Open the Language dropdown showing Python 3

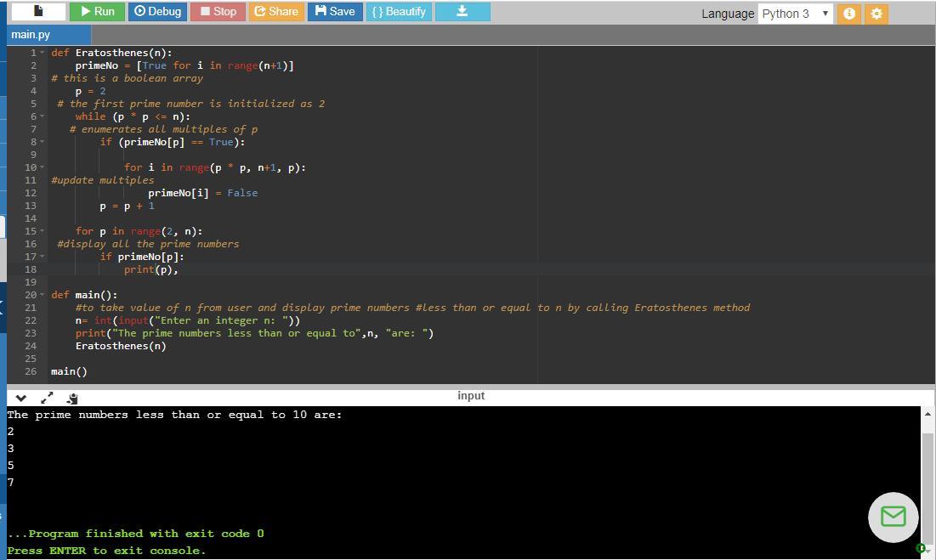(x=795, y=14)
